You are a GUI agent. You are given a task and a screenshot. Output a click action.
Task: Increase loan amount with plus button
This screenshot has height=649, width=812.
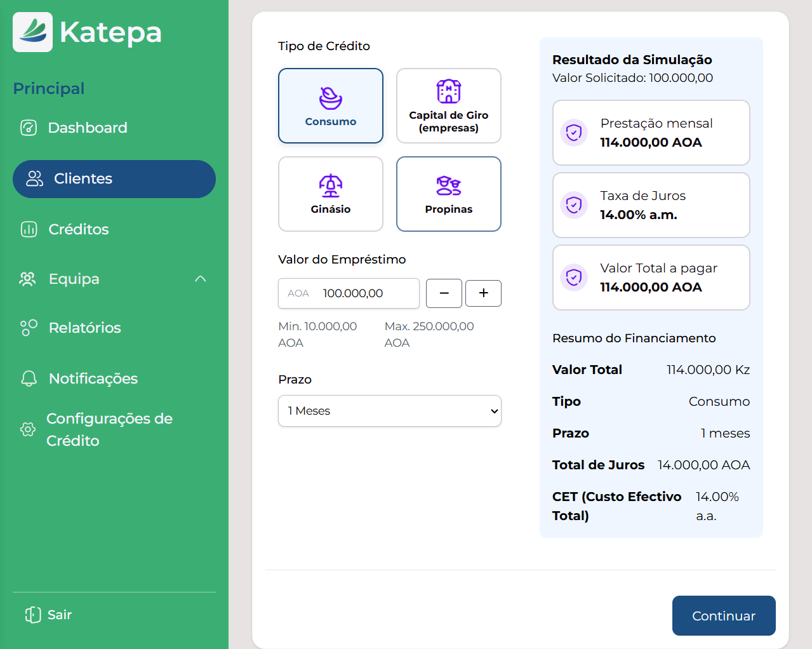click(483, 293)
